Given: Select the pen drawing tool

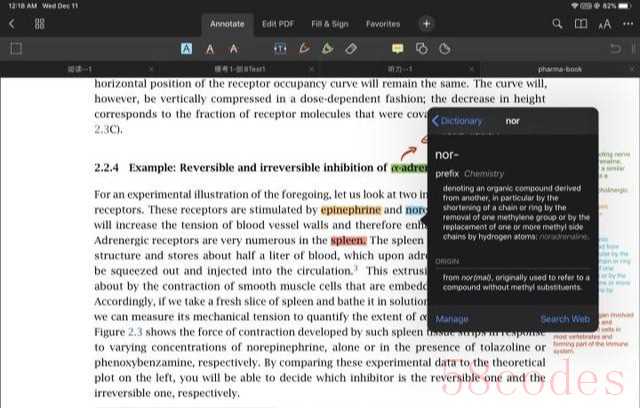Looking at the screenshot, I should click(x=304, y=49).
